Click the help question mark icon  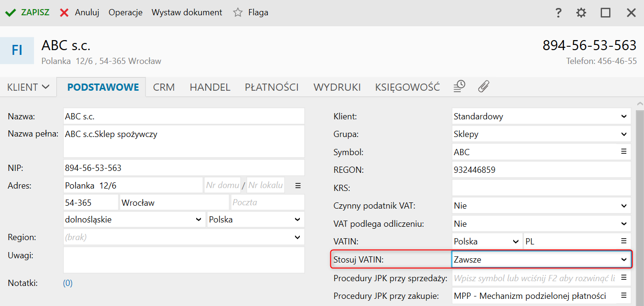[x=558, y=13]
